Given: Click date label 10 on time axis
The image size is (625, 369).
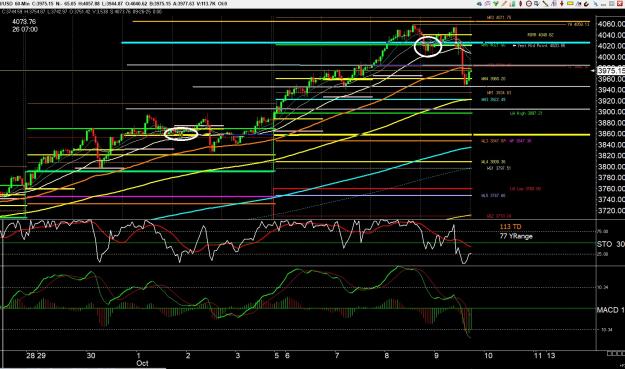Looking at the screenshot, I should (x=488, y=355).
